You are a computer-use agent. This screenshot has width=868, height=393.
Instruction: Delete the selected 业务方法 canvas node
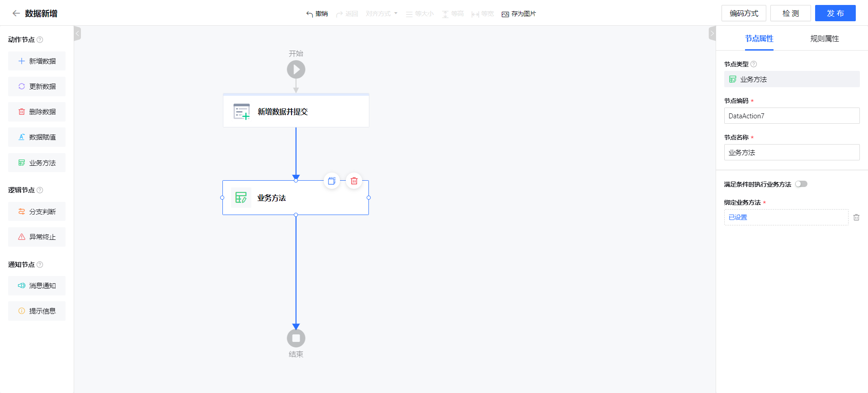pyautogui.click(x=354, y=181)
